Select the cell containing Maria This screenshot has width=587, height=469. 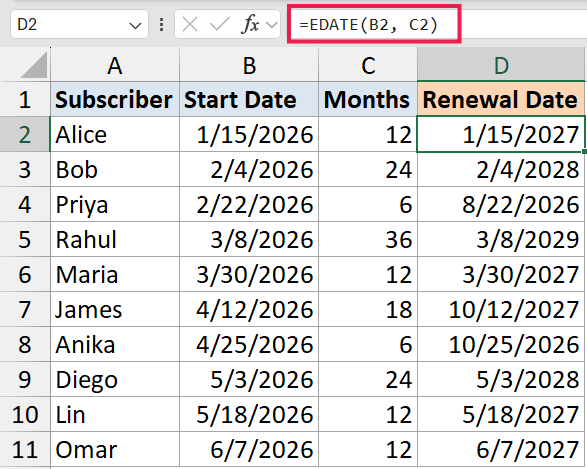tap(115, 274)
